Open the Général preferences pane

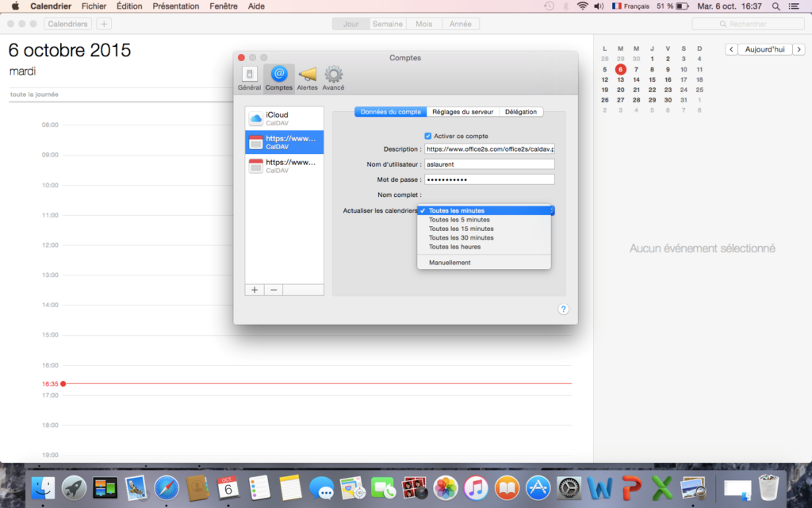point(249,78)
